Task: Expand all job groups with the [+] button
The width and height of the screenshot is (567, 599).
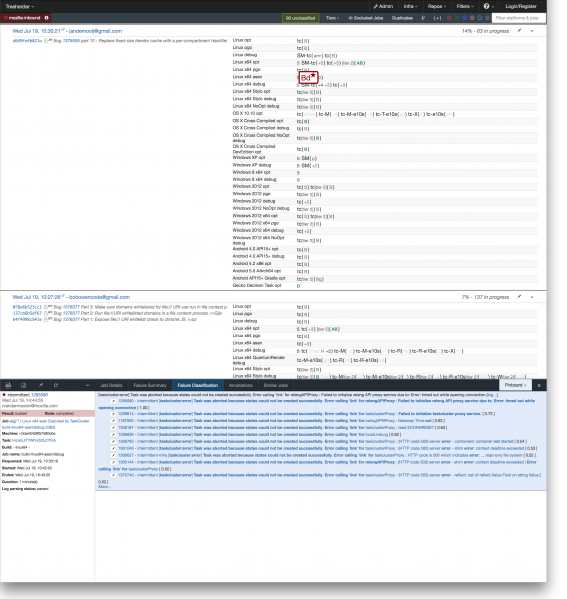Action: 437,18
